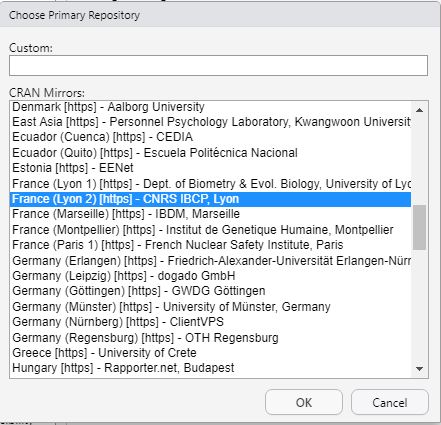
Task: Pick France (Marseille) IBDM mirror
Action: pyautogui.click(x=210, y=214)
